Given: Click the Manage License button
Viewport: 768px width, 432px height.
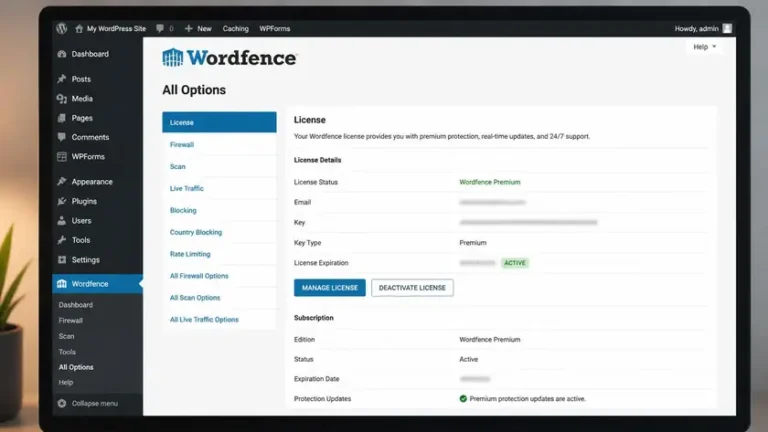Looking at the screenshot, I should coord(330,288).
